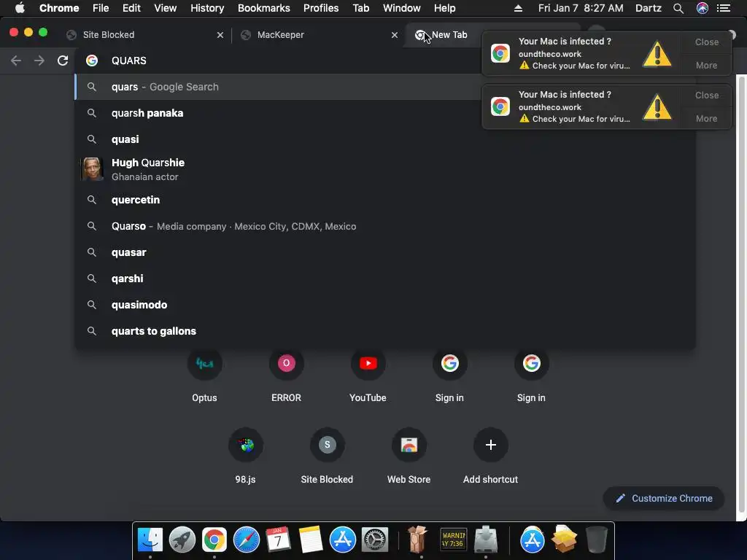The height and width of the screenshot is (560, 747).
Task: Open the Trash in the Dock
Action: click(597, 540)
